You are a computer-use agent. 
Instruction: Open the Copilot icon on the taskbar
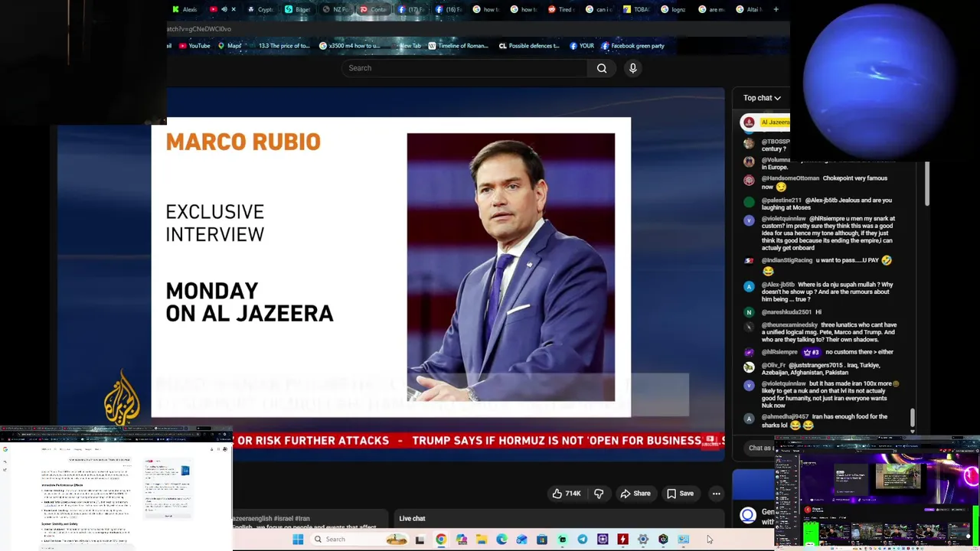tap(461, 540)
